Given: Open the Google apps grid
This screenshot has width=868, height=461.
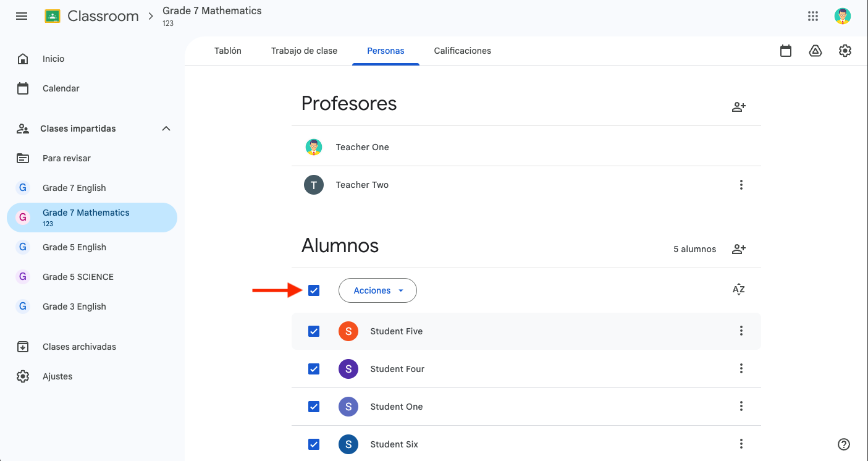Looking at the screenshot, I should 813,16.
